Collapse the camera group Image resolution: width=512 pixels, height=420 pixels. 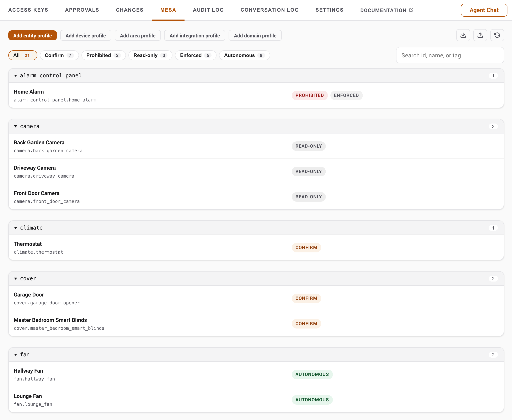(15, 126)
